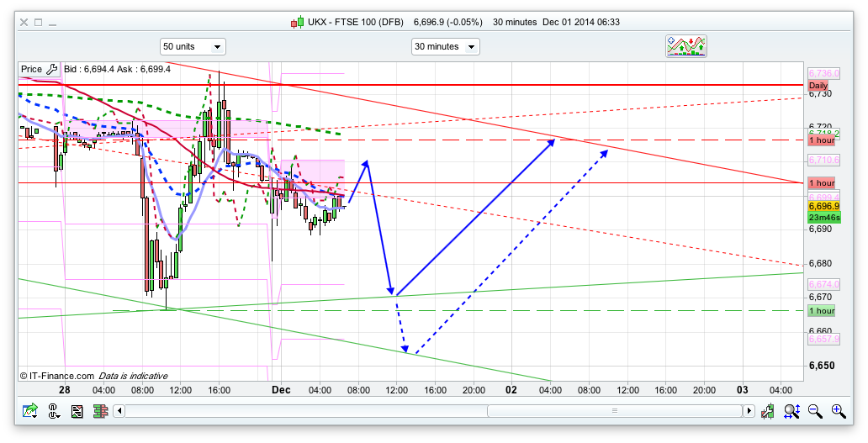Viewport: 868px width, 443px height.
Task: Click the 28 date label on time axis
Action: coord(65,390)
